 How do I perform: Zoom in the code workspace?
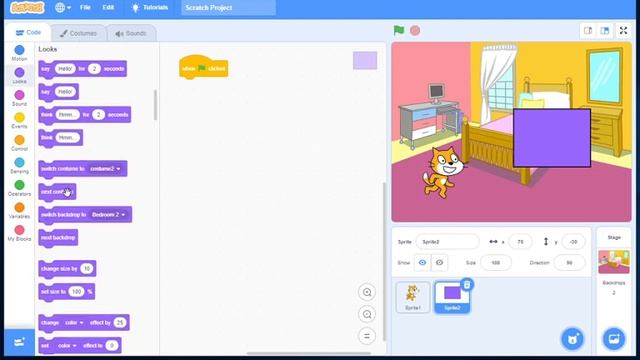coord(367,292)
